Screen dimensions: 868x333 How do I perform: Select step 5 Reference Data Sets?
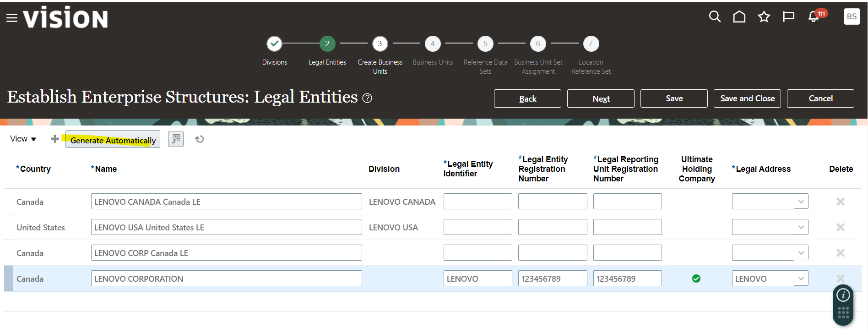click(485, 44)
